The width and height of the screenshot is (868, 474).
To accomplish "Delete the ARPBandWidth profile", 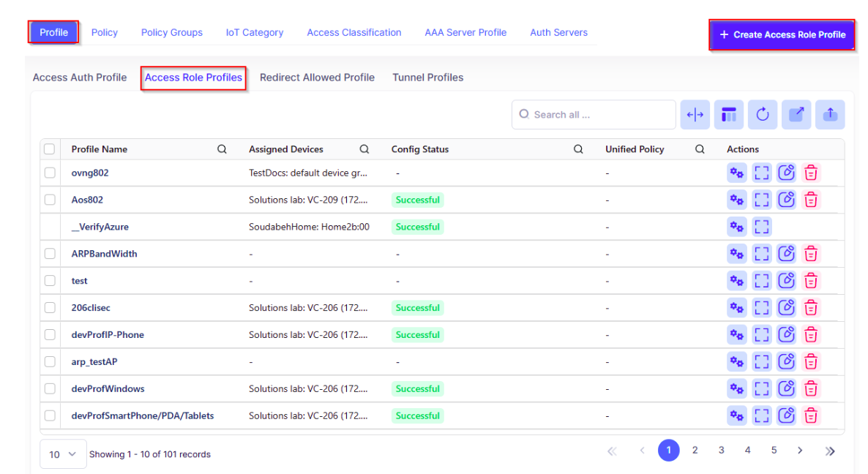I will click(x=811, y=254).
